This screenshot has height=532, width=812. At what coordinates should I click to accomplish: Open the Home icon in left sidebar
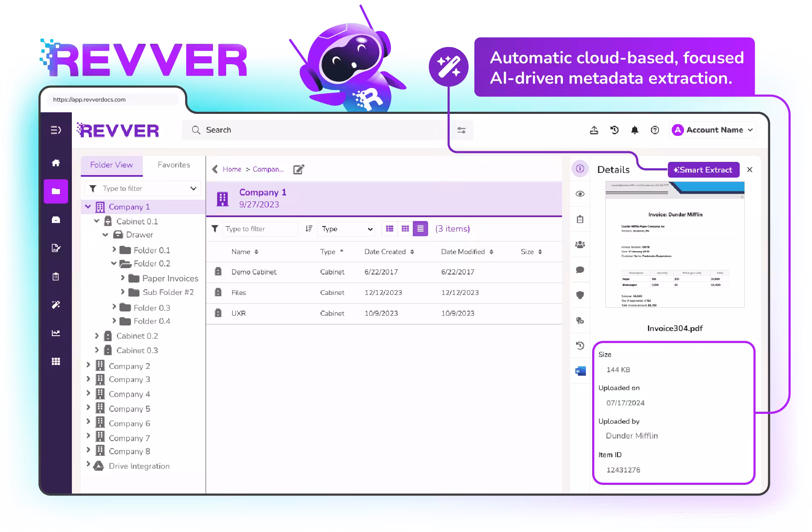point(56,163)
